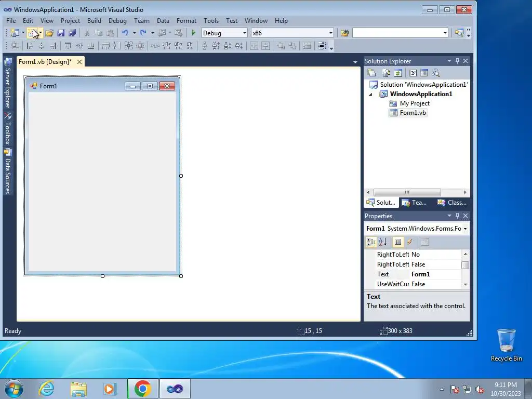
Task: Select My Project in Solution Explorer
Action: coord(415,103)
